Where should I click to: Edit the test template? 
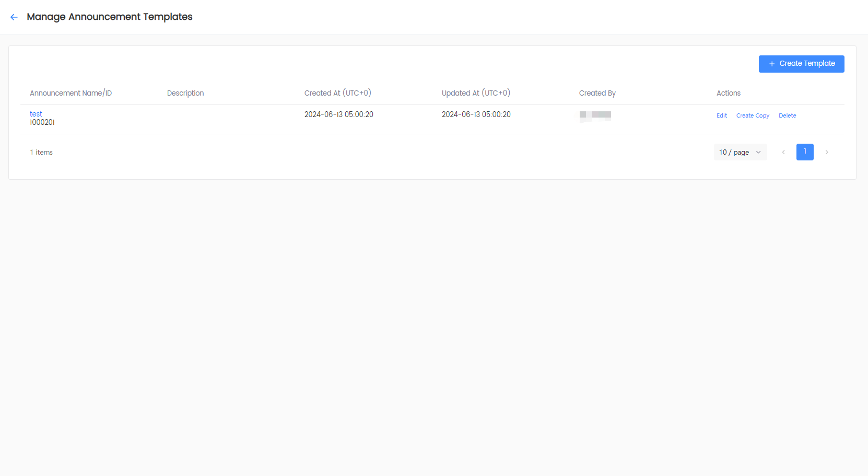(721, 115)
